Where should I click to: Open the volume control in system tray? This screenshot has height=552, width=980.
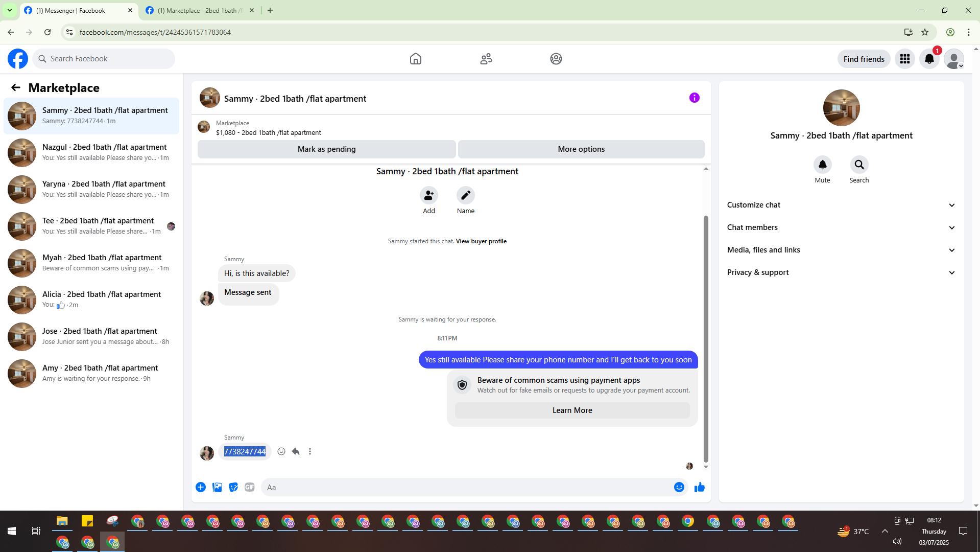(897, 541)
